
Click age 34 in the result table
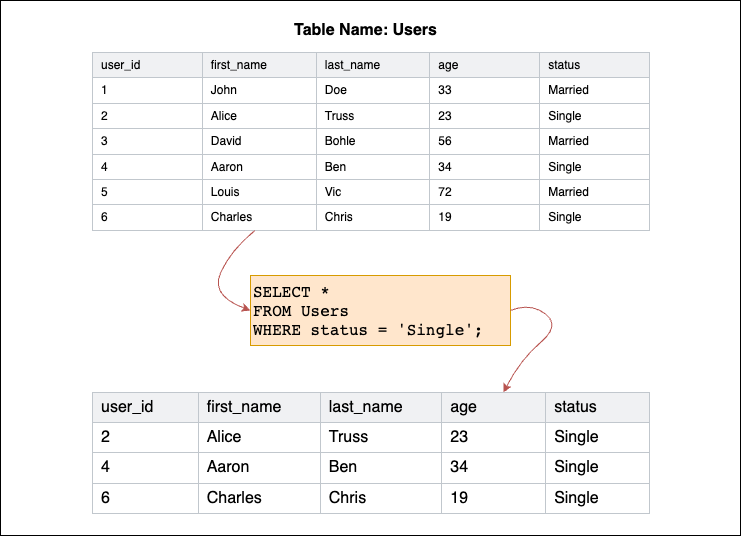[x=459, y=467]
